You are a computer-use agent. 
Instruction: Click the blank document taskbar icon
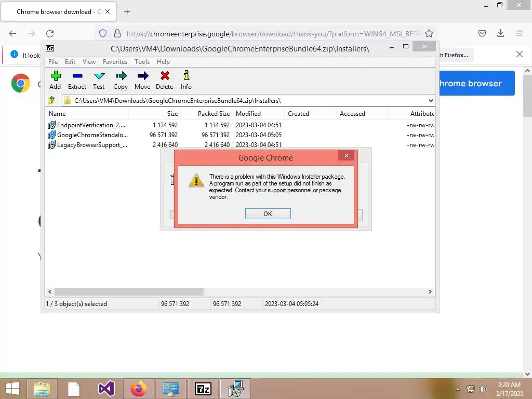pyautogui.click(x=74, y=389)
